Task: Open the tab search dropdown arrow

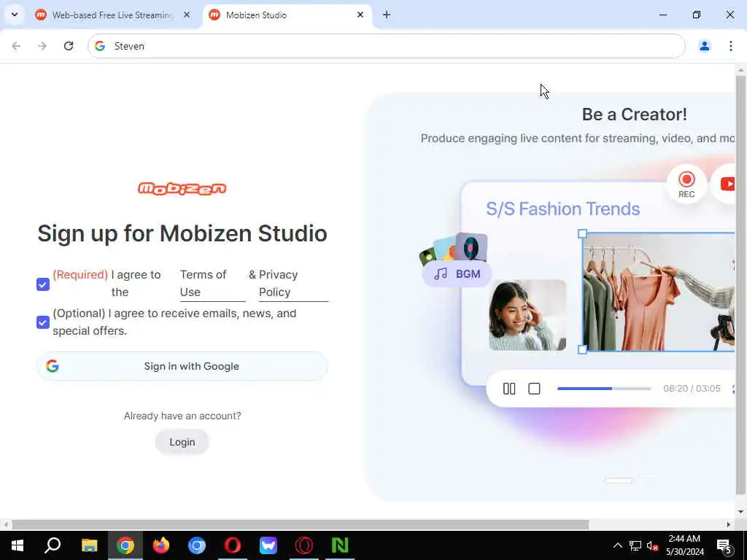Action: 15,15
